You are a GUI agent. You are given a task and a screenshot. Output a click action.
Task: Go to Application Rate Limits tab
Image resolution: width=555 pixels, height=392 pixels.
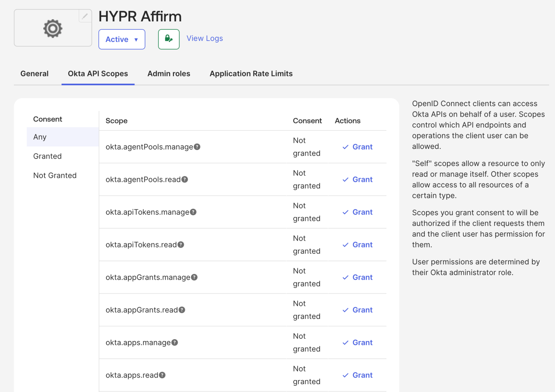[251, 73]
